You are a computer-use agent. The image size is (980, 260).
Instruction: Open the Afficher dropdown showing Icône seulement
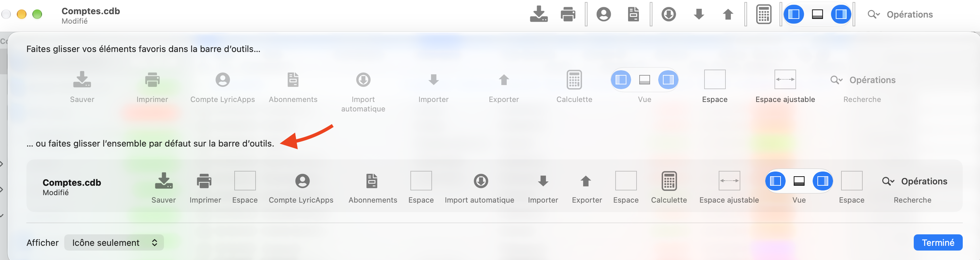(x=114, y=242)
